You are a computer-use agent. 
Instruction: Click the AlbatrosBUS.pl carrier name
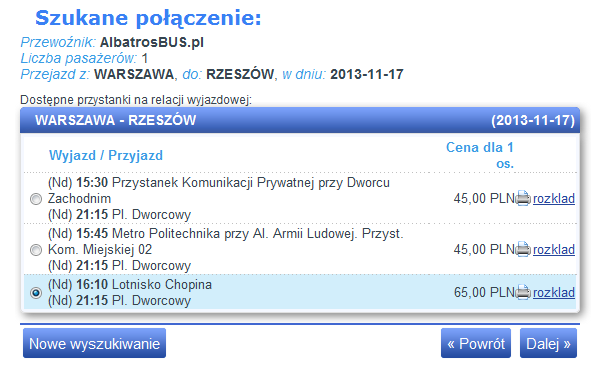(x=152, y=42)
